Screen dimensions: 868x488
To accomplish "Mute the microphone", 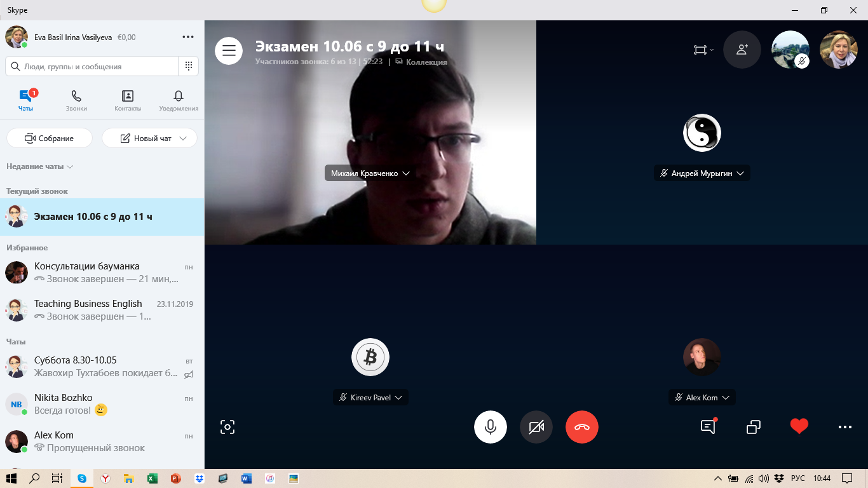I will 491,427.
